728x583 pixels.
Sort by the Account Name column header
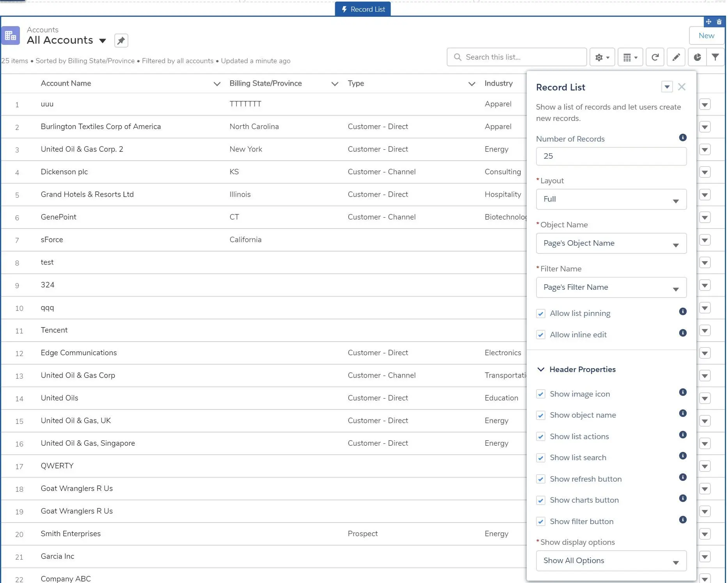(x=66, y=83)
